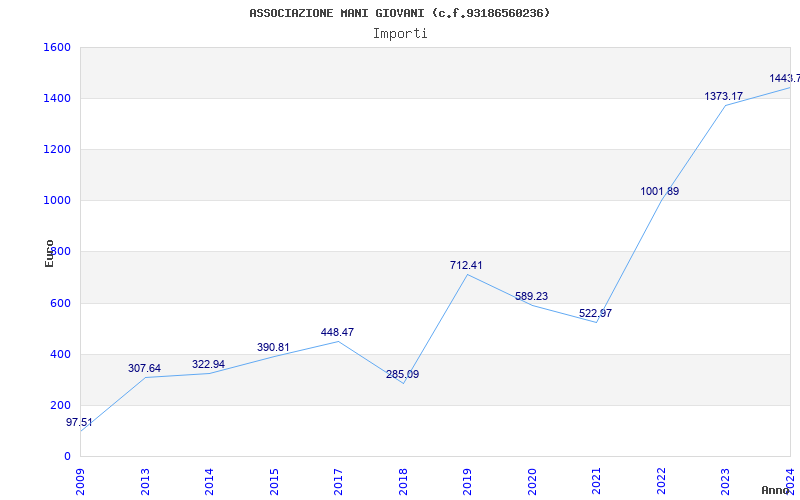Click x-axis year 2009
The width and height of the screenshot is (800, 500).
pos(80,482)
